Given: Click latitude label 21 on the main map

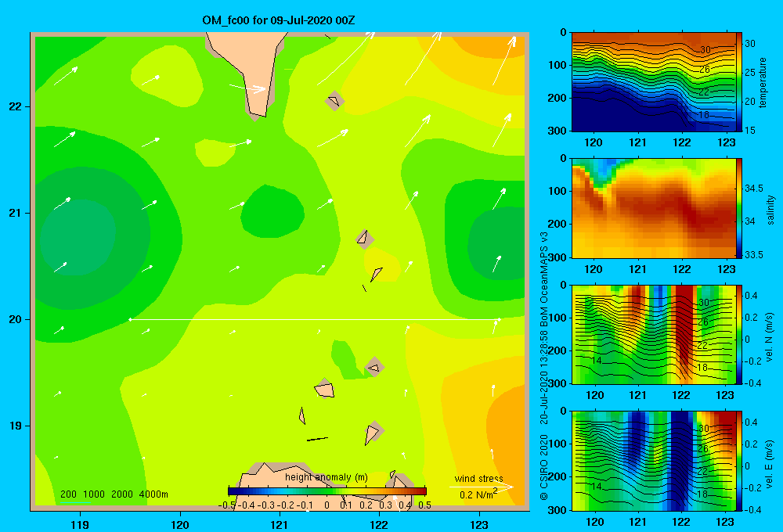Looking at the screenshot, I should point(15,213).
